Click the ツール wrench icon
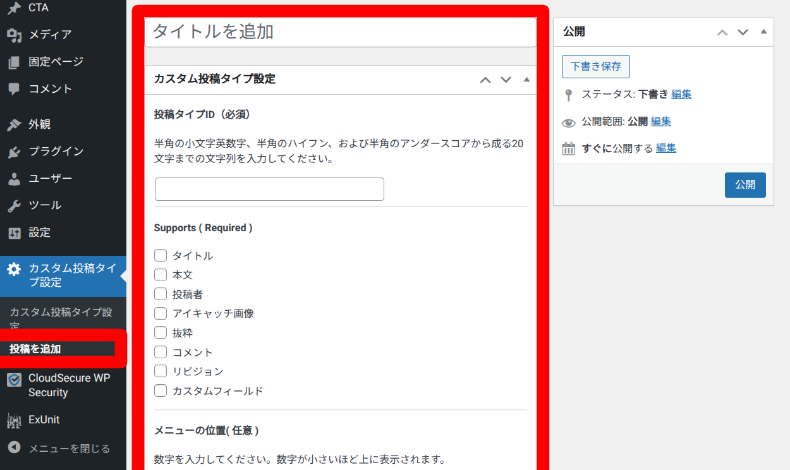 click(14, 206)
